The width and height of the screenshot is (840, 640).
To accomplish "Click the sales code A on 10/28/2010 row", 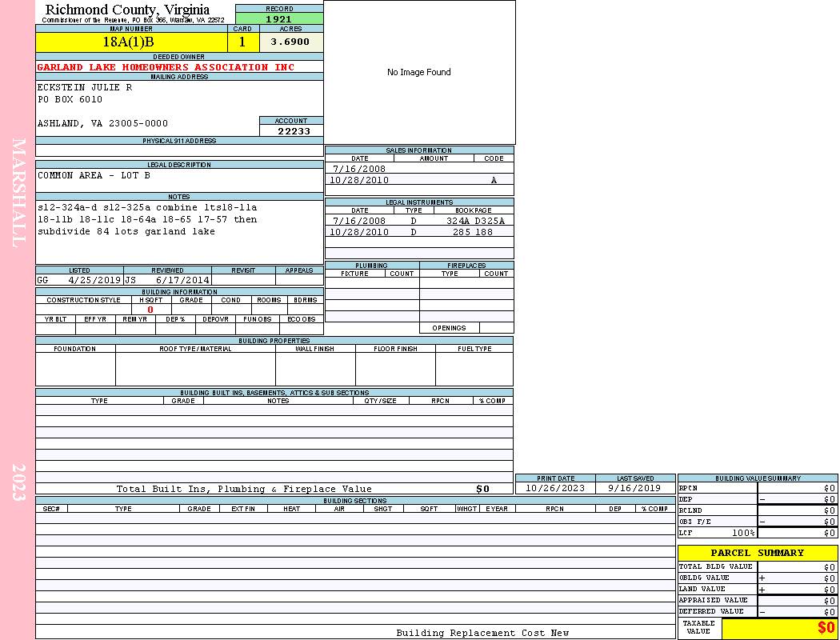I will tap(494, 180).
